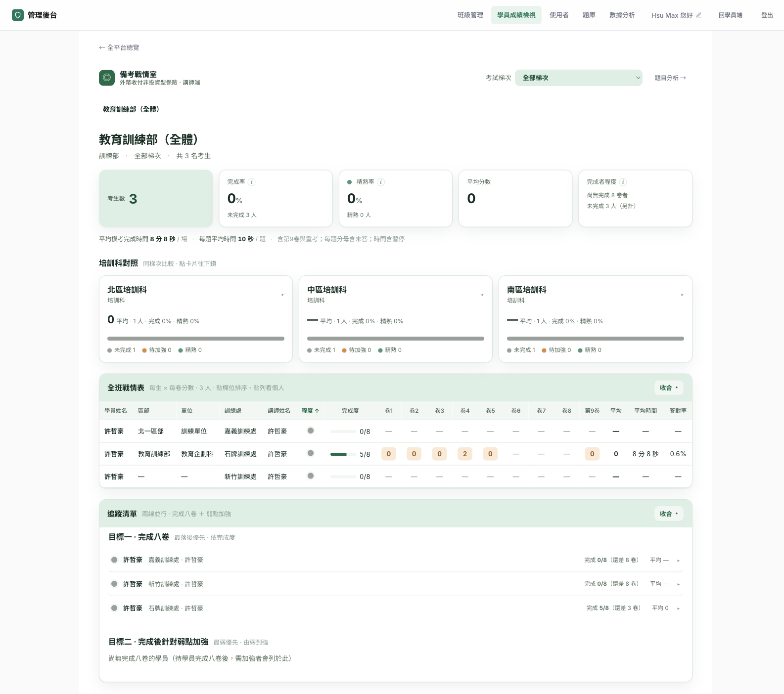784x694 pixels.
Task: Sort table by 平均時間 column header
Action: click(x=646, y=411)
